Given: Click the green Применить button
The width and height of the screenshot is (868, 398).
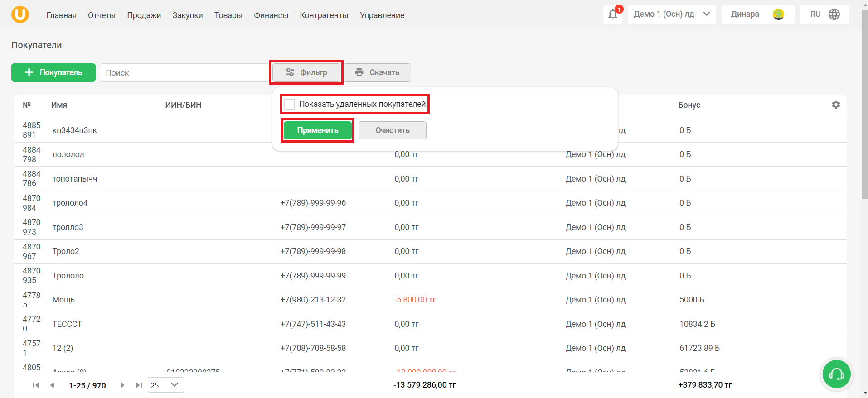Looking at the screenshot, I should pyautogui.click(x=318, y=130).
